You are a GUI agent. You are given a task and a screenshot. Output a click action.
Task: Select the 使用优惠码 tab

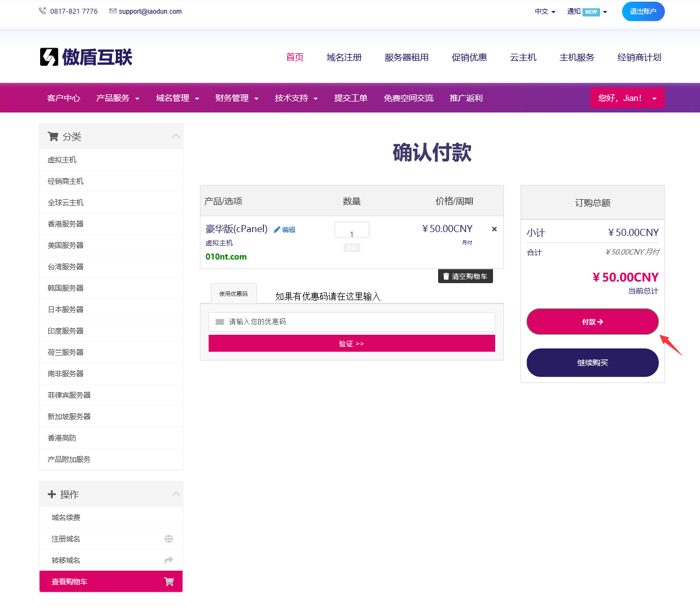(x=233, y=294)
